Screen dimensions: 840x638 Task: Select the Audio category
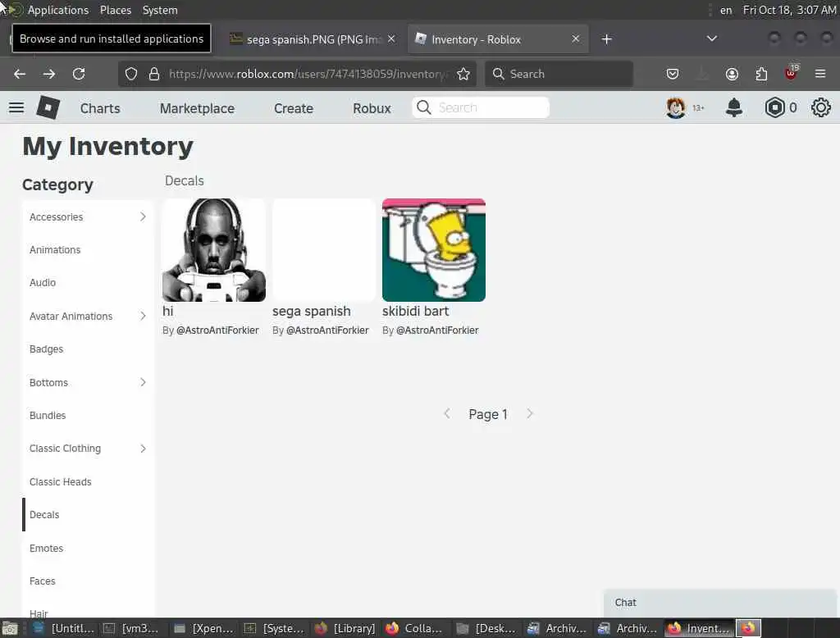click(88, 282)
